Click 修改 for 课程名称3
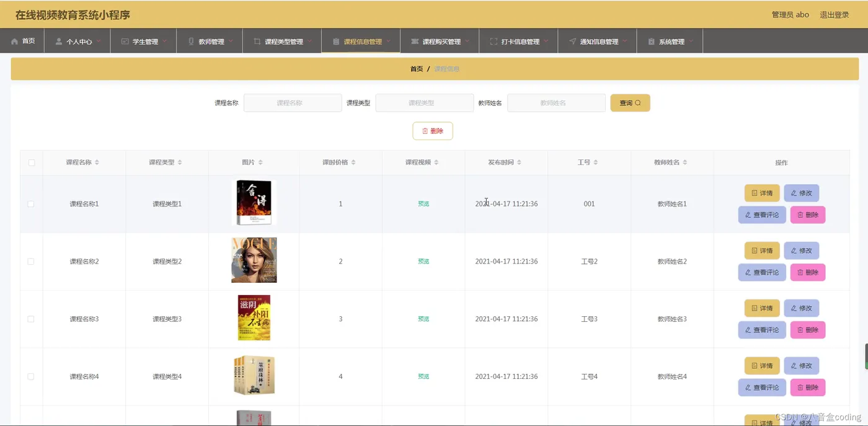This screenshot has height=426, width=868. (801, 308)
